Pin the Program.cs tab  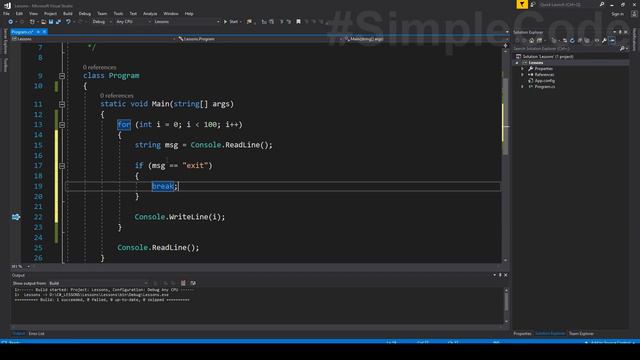pyautogui.click(x=38, y=31)
